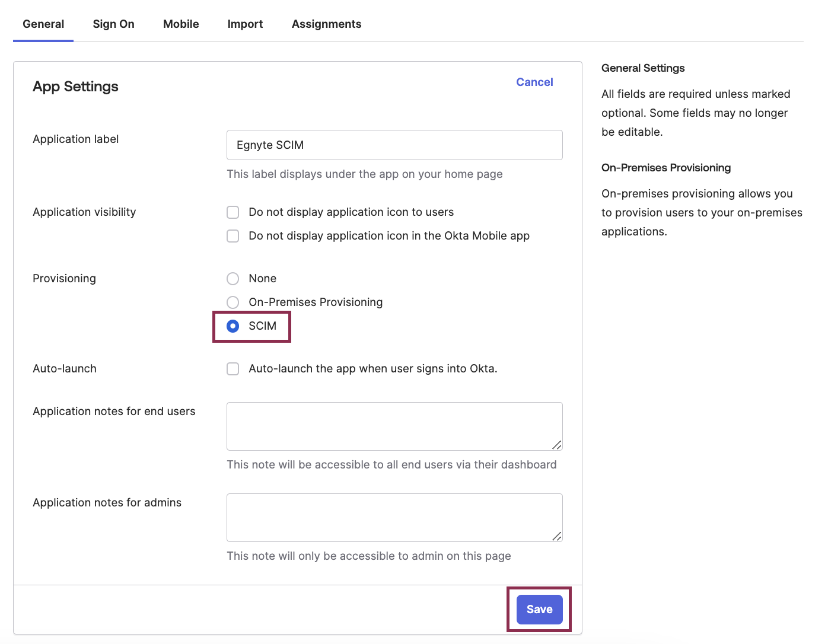
Task: Click the resize handle of admin notes box
Action: (x=557, y=537)
